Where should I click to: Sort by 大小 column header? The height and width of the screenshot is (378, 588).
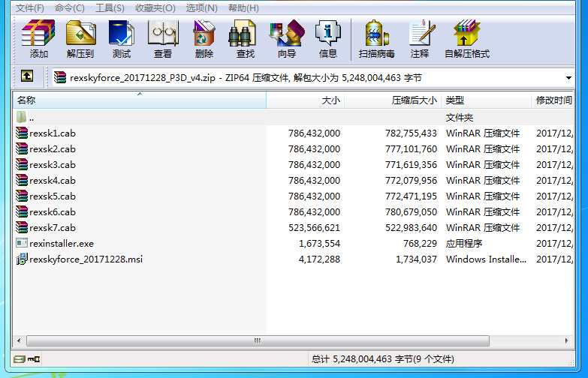305,100
